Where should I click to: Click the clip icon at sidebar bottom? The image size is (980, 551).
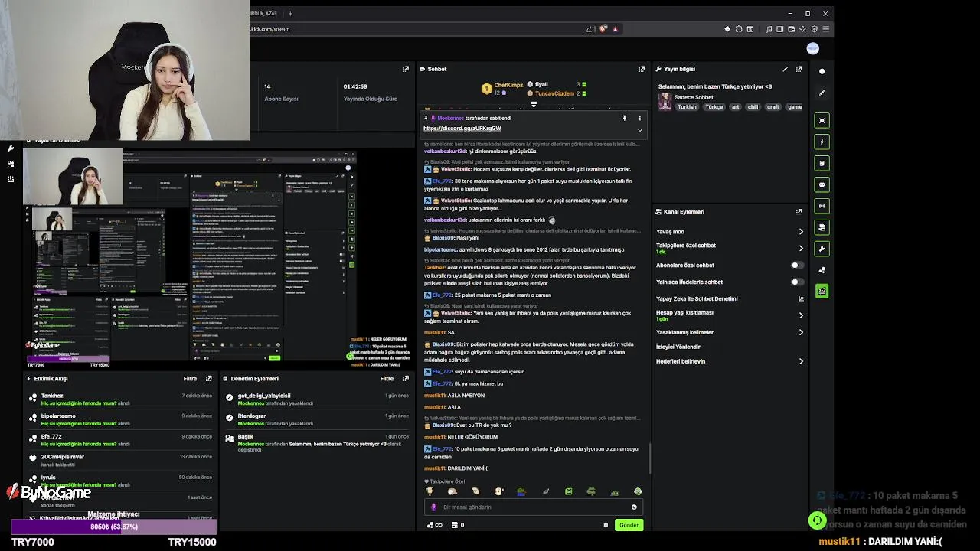pyautogui.click(x=822, y=291)
